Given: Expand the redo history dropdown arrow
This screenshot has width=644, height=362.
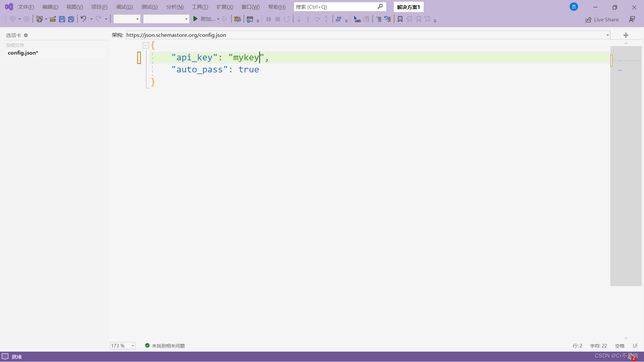Looking at the screenshot, I should tap(106, 19).
